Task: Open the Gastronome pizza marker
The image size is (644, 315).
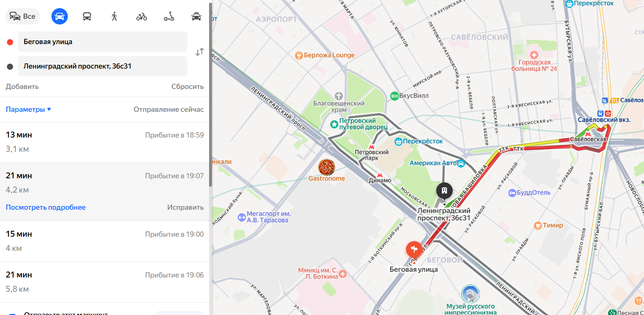Action: point(326,167)
